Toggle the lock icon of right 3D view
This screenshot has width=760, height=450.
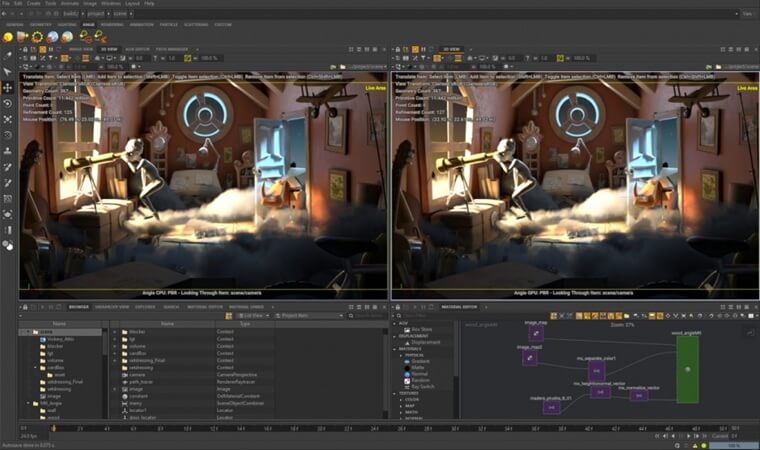(397, 49)
